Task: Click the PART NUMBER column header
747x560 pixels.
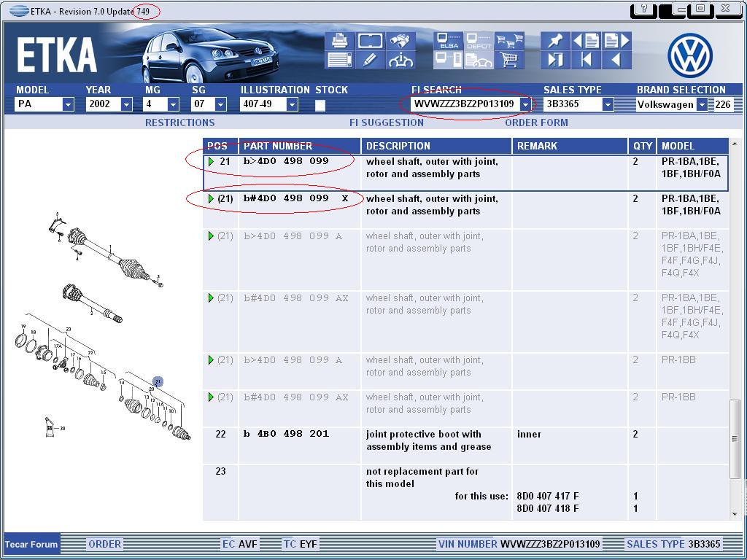Action: tap(300, 146)
